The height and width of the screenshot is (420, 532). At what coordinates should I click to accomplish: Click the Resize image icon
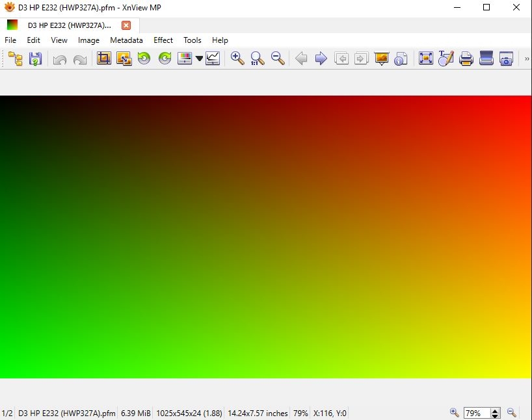pos(124,59)
